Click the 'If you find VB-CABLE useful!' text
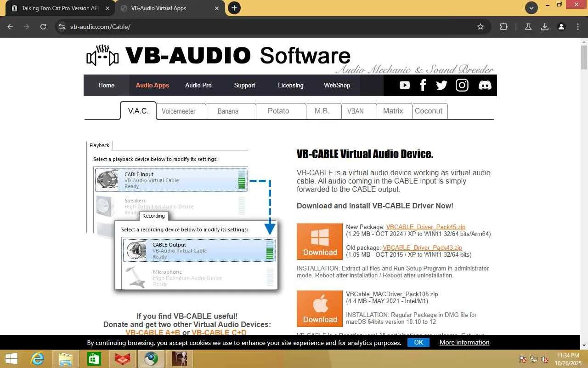This screenshot has height=368, width=588. (187, 316)
